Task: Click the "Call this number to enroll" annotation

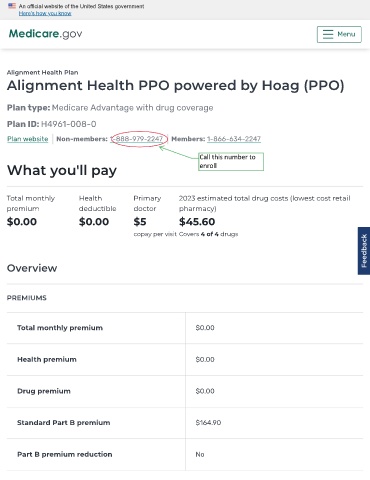Action: [231, 161]
